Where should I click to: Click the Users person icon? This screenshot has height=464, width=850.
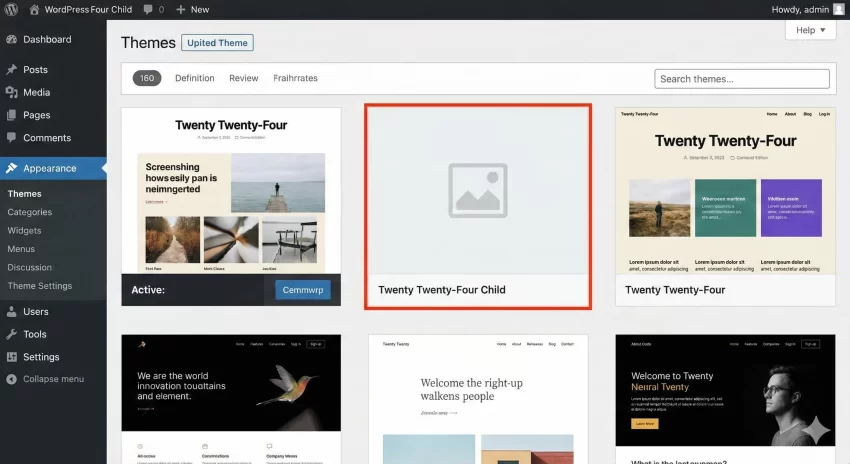(x=11, y=312)
